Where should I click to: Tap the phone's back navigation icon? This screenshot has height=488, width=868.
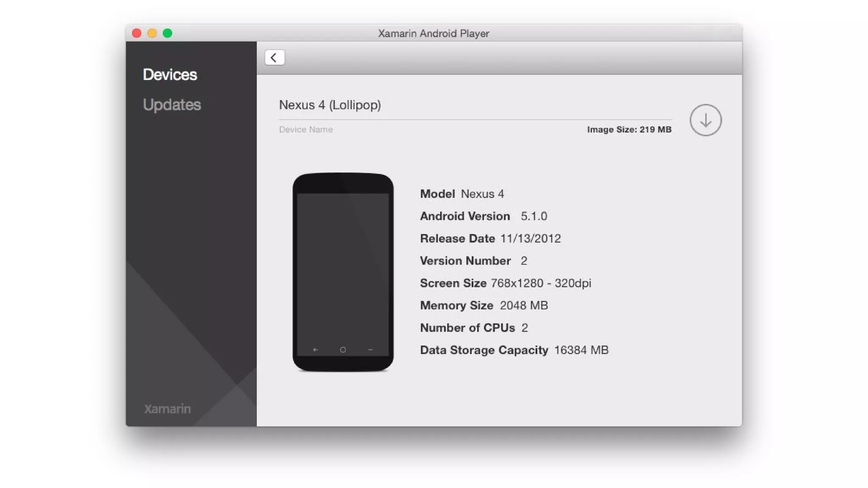315,350
